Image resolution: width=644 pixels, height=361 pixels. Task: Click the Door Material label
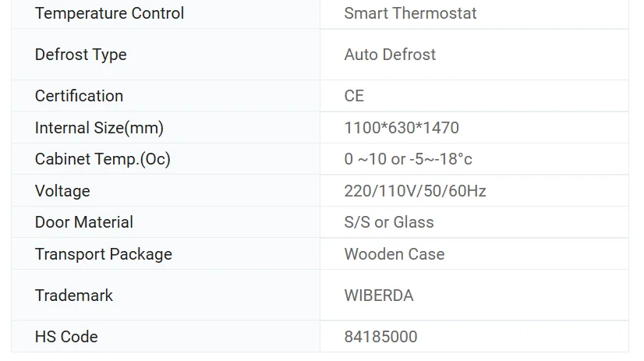83,222
